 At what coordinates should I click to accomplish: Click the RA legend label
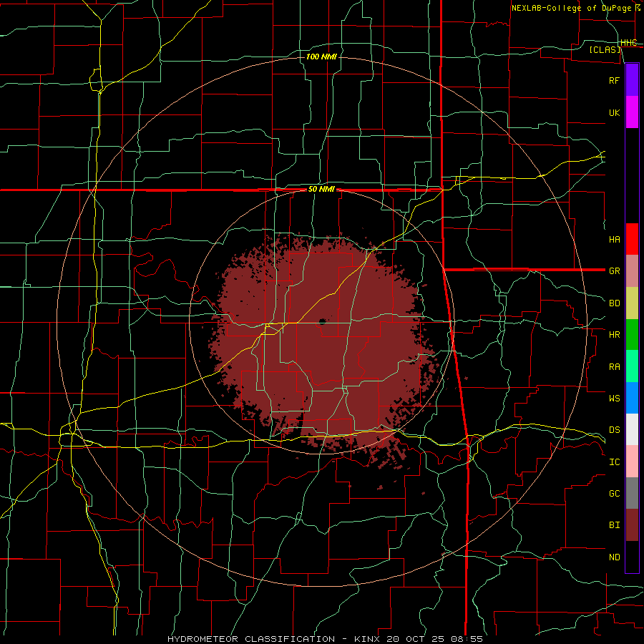[615, 367]
